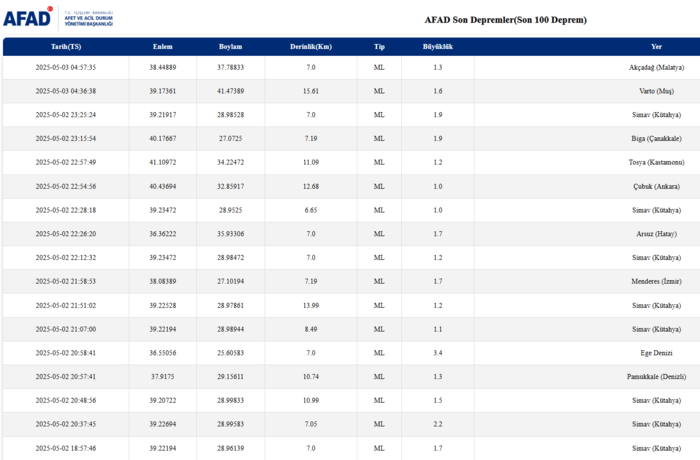The image size is (700, 460).
Task: Click the Enlem column header
Action: [162, 46]
